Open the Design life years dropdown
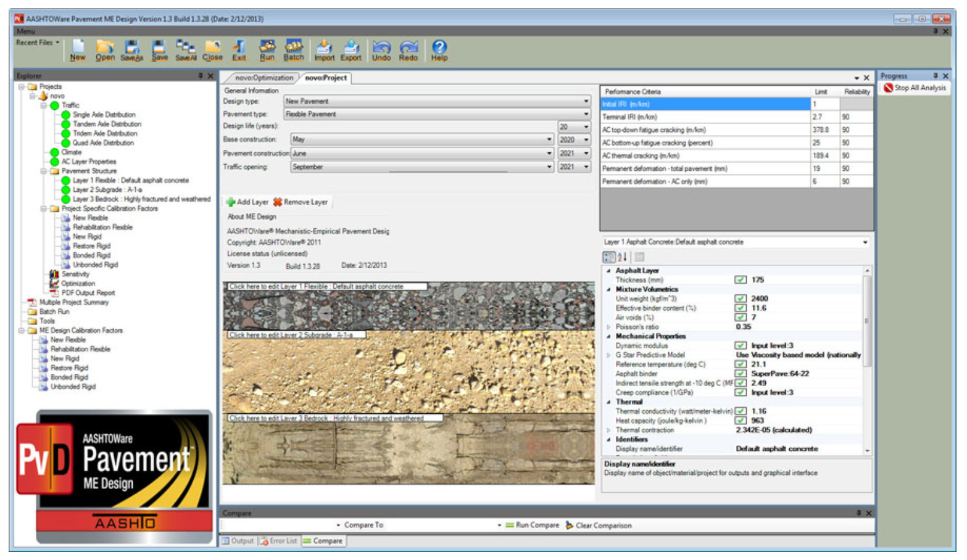The height and width of the screenshot is (560, 967). pos(586,126)
